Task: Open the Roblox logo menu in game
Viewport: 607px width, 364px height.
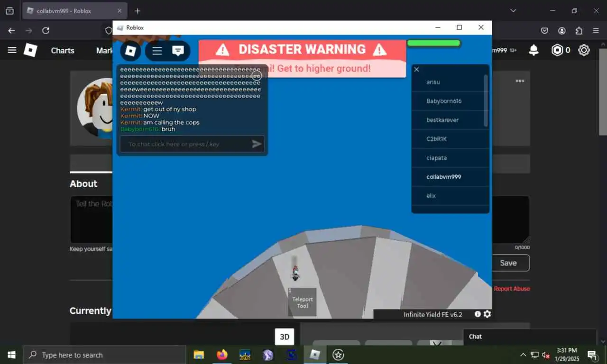Action: (130, 51)
